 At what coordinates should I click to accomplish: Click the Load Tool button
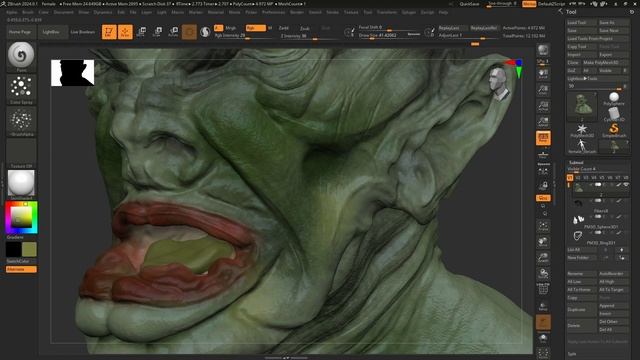(581, 23)
